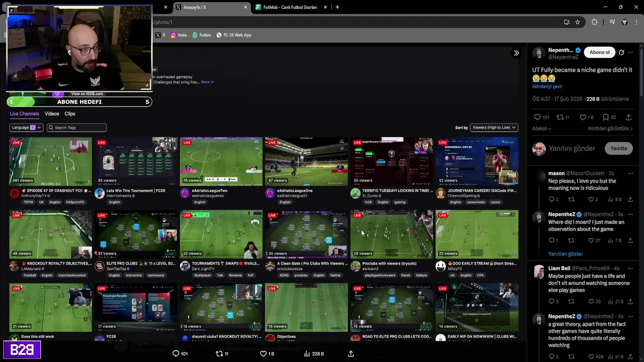Screen dimensions: 644x362
Task: Click the bottom bar share icon
Action: (351, 354)
